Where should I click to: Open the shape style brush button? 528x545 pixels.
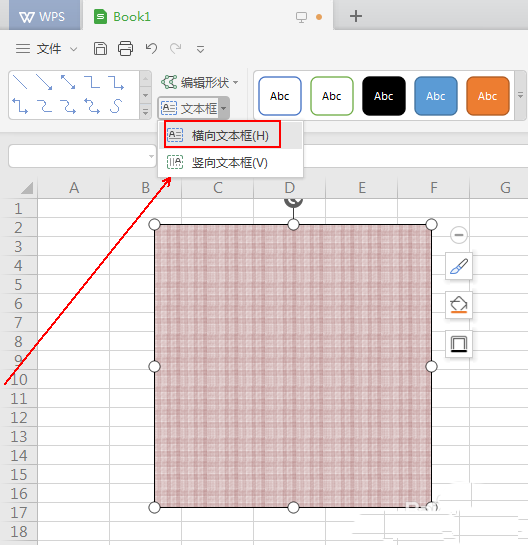pos(459,266)
